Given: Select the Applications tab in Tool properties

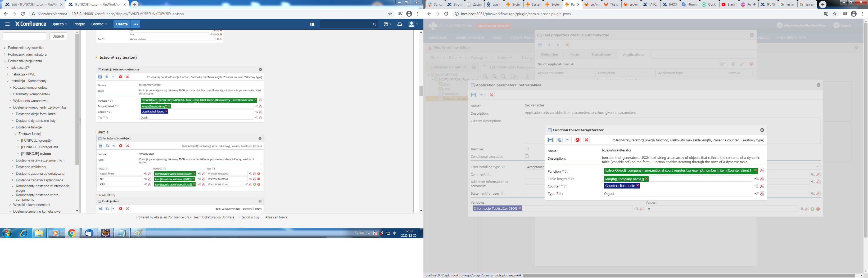Looking at the screenshot, I should coord(634,55).
